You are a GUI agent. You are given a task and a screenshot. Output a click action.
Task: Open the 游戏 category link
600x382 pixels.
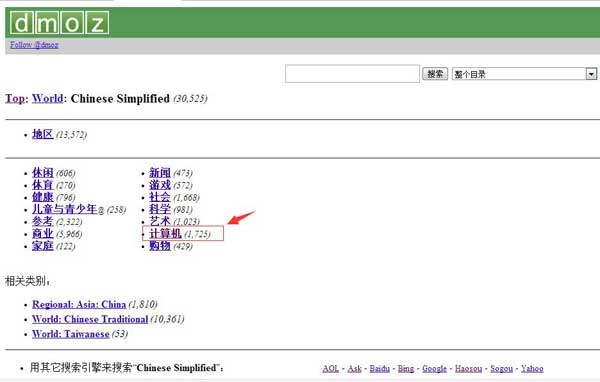[160, 185]
